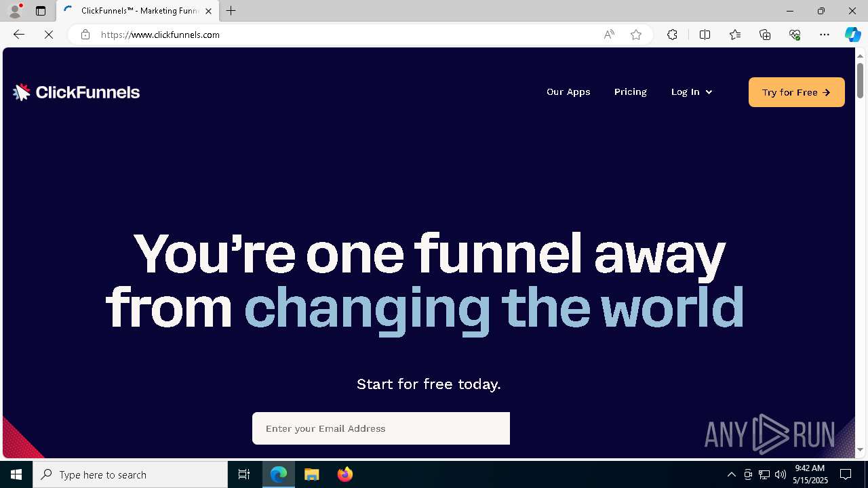The height and width of the screenshot is (488, 868).
Task: Expand the Log In dropdown
Action: 692,92
